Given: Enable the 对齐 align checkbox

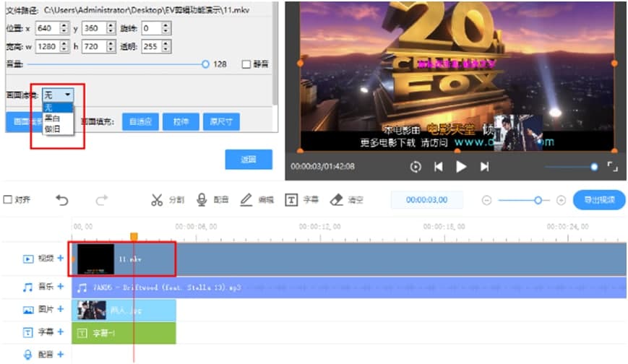Looking at the screenshot, I should tap(8, 199).
